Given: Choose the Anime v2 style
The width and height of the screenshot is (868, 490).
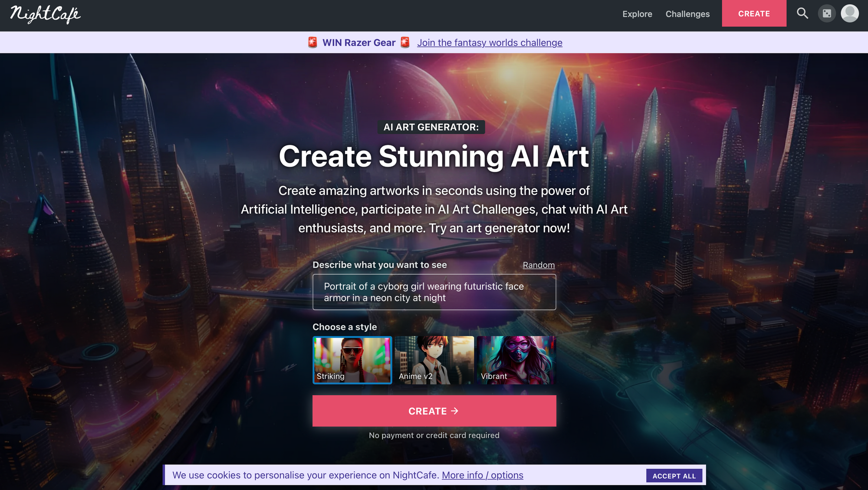Looking at the screenshot, I should tap(434, 360).
